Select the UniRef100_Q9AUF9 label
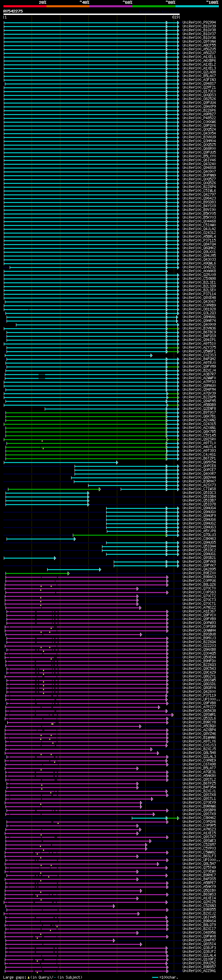 point(199,516)
